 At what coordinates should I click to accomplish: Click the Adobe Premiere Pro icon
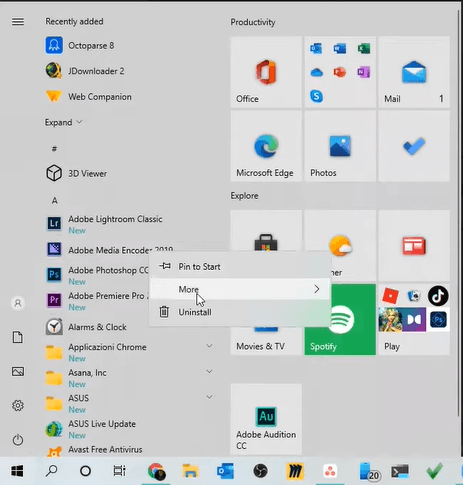54,300
